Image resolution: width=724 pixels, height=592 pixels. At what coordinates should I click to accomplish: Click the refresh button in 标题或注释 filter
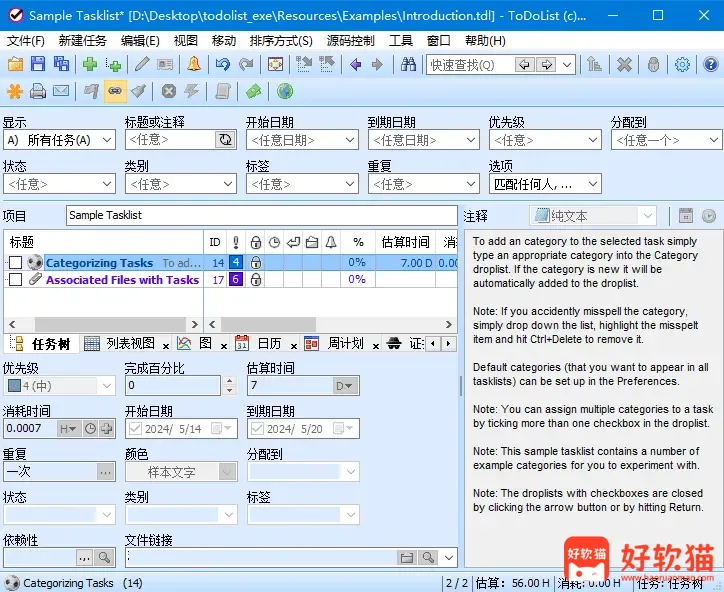(x=225, y=140)
